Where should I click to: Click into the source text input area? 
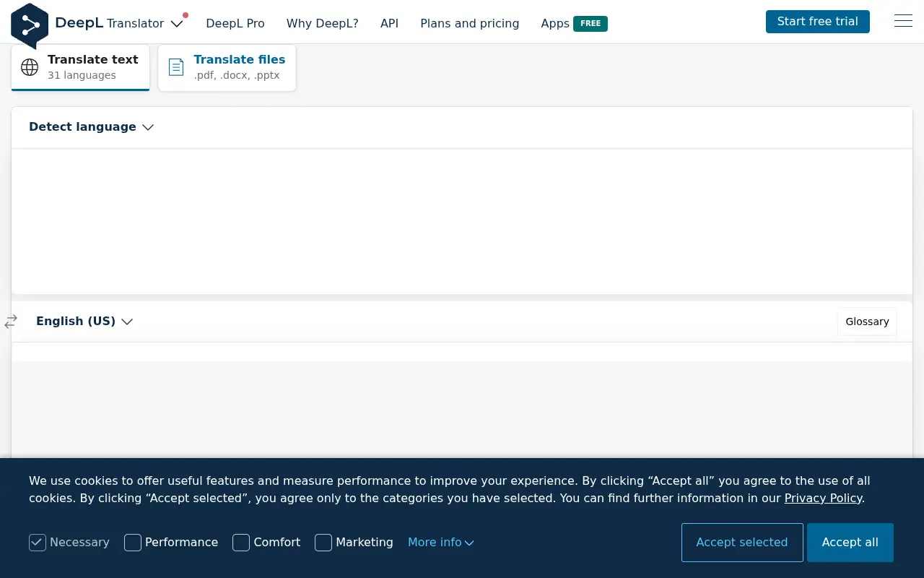(462, 221)
